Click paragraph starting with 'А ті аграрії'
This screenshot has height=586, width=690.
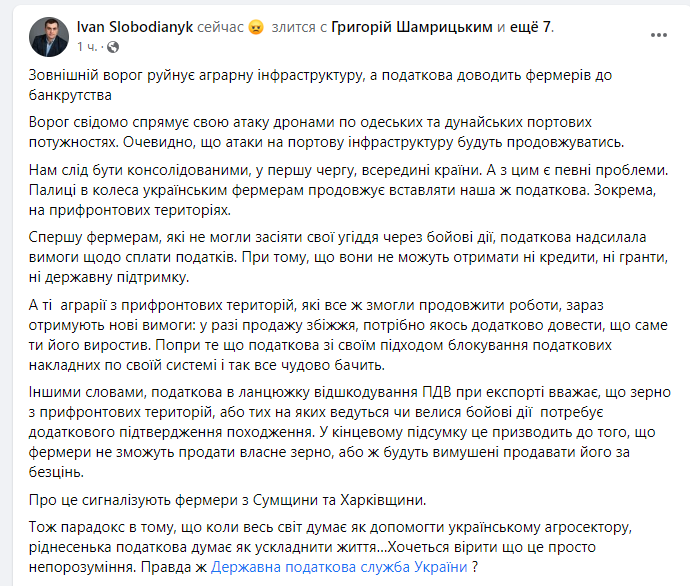click(x=349, y=335)
